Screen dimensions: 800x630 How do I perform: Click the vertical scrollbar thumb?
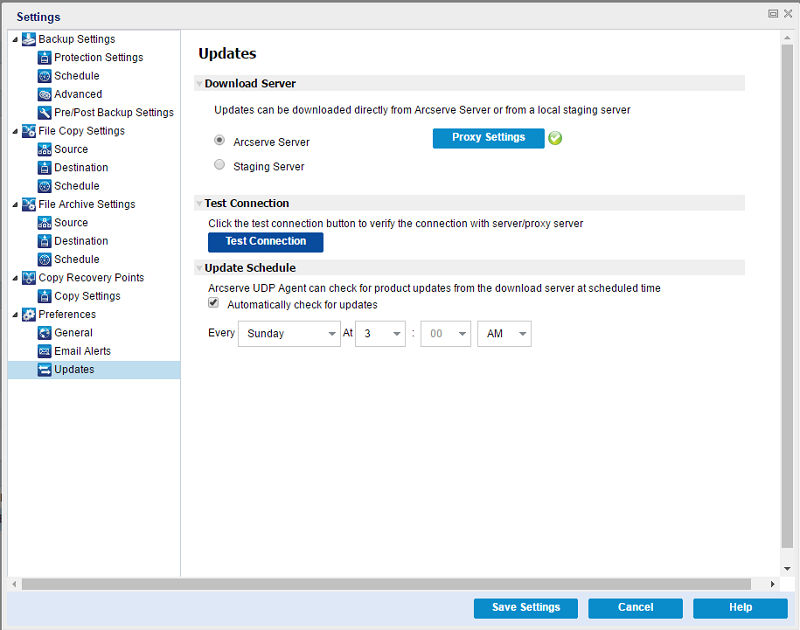(787, 296)
